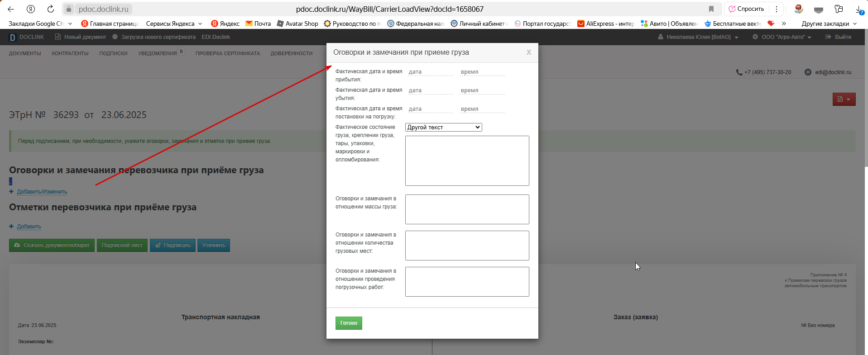The image size is (868, 355).
Task: Reload the page with the refresh icon
Action: tap(51, 9)
